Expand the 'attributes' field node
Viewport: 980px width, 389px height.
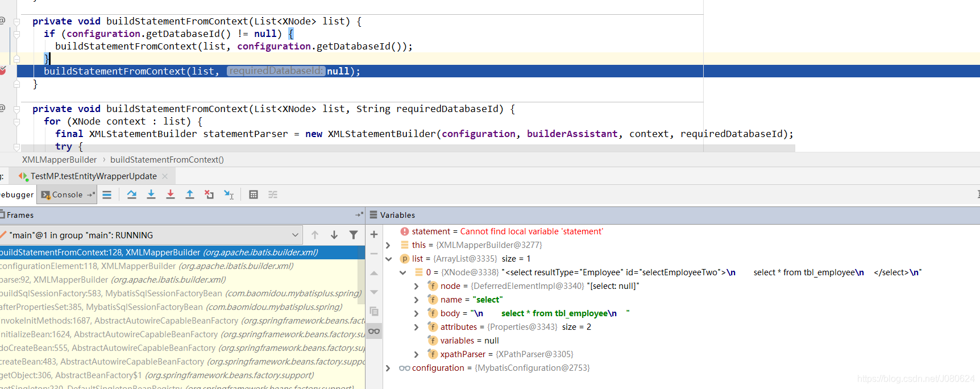416,327
